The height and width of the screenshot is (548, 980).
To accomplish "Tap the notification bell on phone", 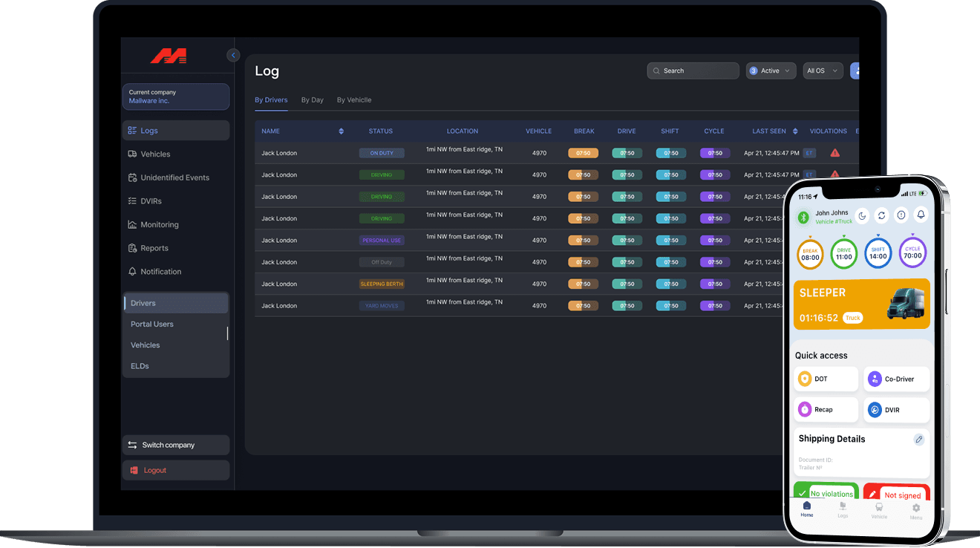I will pyautogui.click(x=921, y=215).
